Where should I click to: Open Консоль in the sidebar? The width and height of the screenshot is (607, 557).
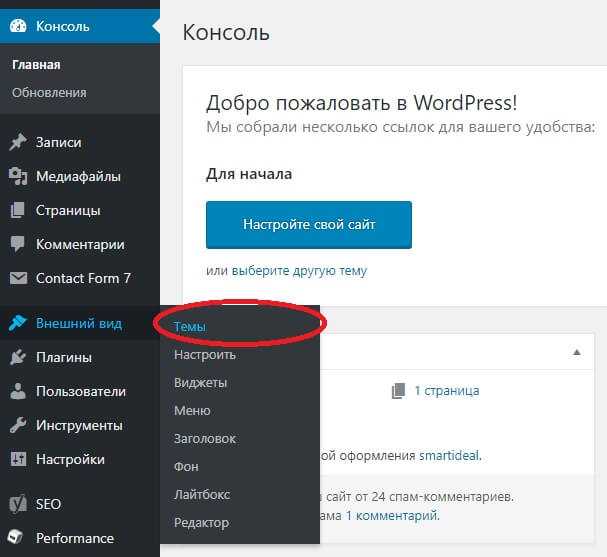coord(80,26)
